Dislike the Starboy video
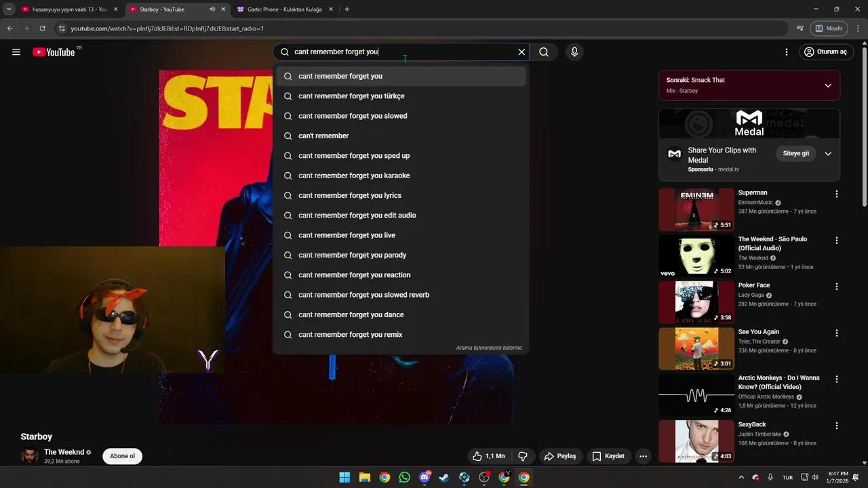Viewport: 868px width, 488px height. tap(522, 456)
